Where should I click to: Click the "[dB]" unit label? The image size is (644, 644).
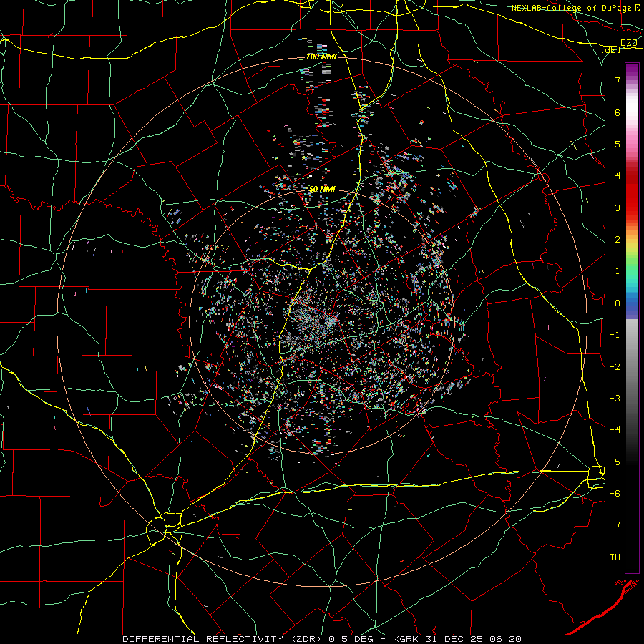(611, 49)
